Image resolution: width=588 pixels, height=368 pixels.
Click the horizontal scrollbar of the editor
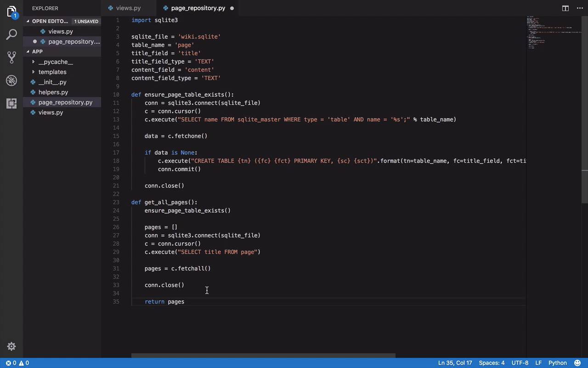click(263, 356)
